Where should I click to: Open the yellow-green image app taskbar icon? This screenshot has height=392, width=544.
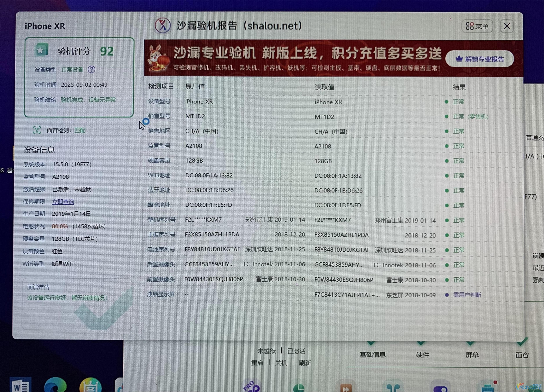click(x=90, y=385)
